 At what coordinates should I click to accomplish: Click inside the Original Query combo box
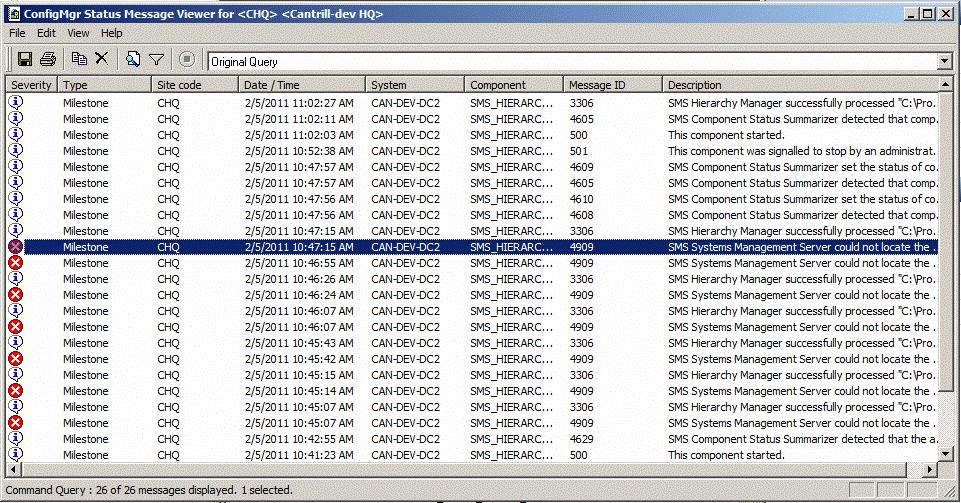click(572, 61)
